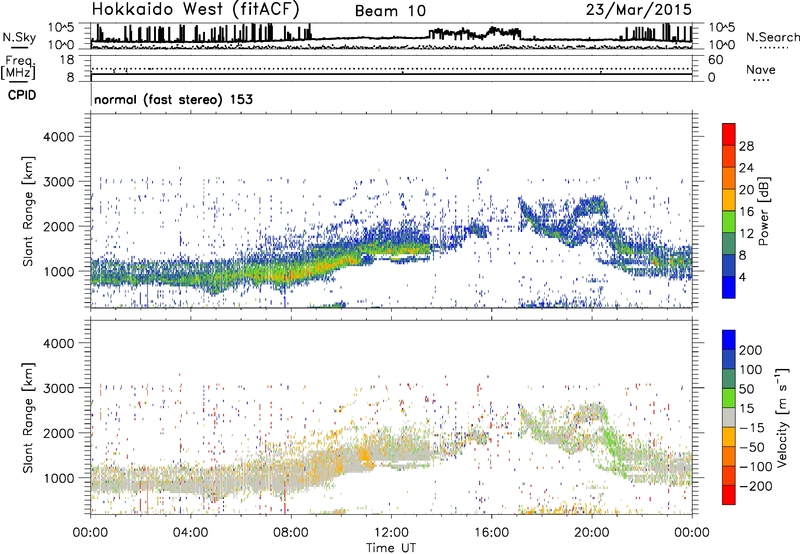This screenshot has width=800, height=554.
Task: Click the "18" tick on the frequency axis
Action: pyautogui.click(x=67, y=60)
